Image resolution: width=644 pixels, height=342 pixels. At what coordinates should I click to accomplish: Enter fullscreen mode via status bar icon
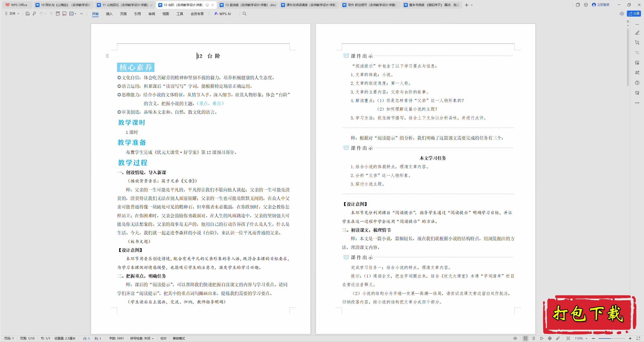638,338
